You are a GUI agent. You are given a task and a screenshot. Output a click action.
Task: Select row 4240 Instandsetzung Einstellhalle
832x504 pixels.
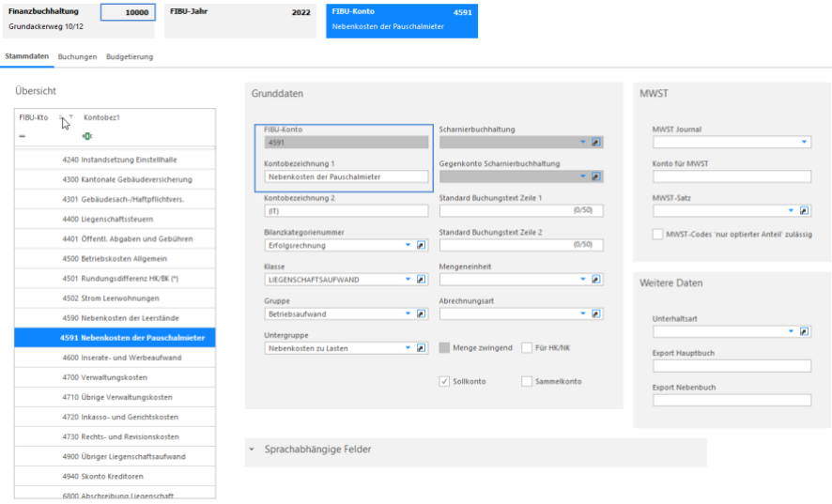[115, 160]
